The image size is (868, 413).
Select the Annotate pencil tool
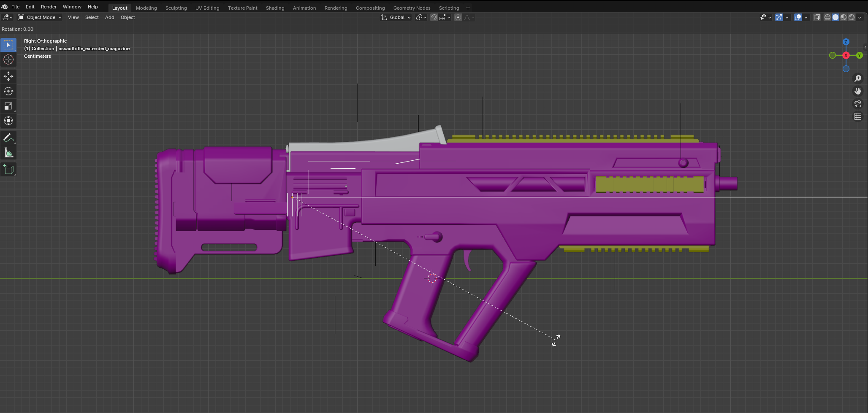coord(8,138)
